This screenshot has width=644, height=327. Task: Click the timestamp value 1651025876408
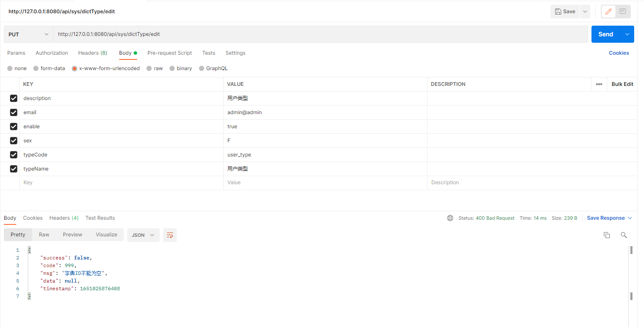[100, 289]
